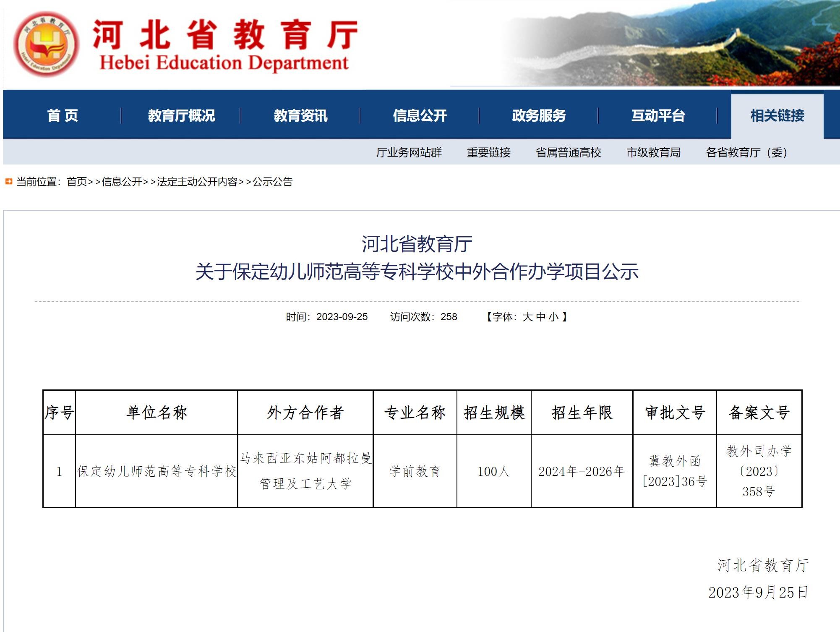Click the cell 学前教育
The image size is (840, 632).
[x=415, y=471]
